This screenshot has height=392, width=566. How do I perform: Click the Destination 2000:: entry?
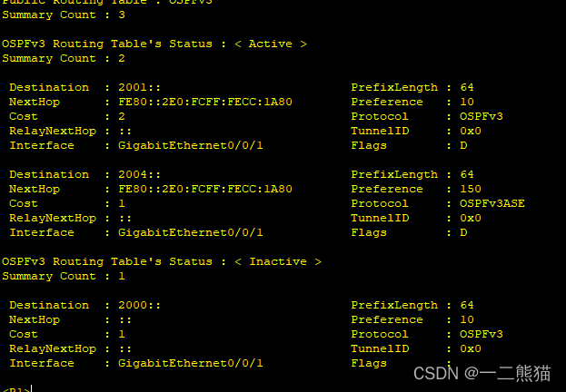click(x=139, y=305)
